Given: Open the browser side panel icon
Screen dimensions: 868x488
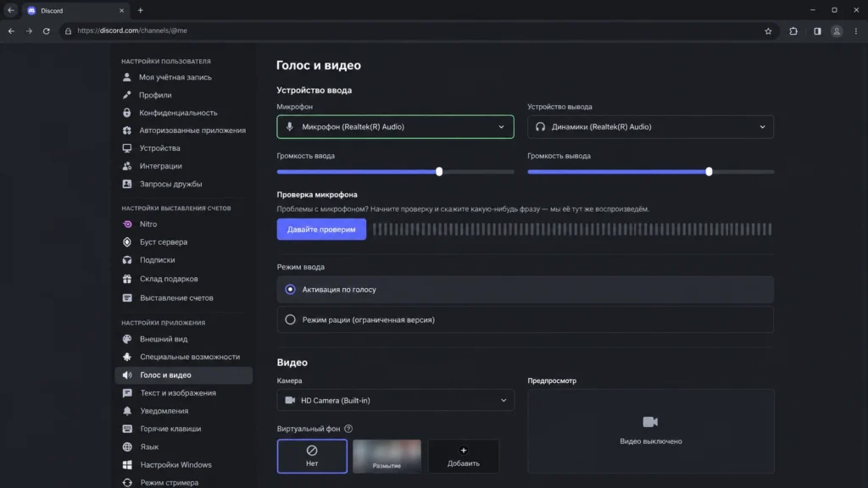Looking at the screenshot, I should tap(817, 31).
